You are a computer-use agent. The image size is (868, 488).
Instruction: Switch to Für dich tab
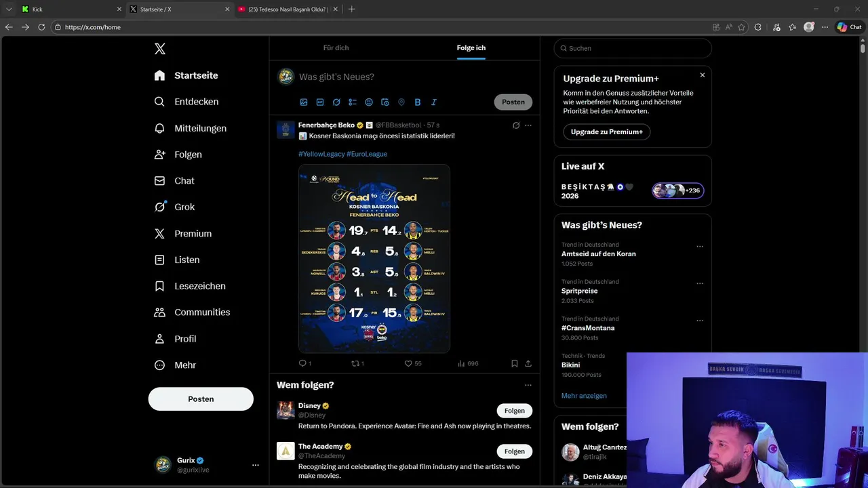336,48
